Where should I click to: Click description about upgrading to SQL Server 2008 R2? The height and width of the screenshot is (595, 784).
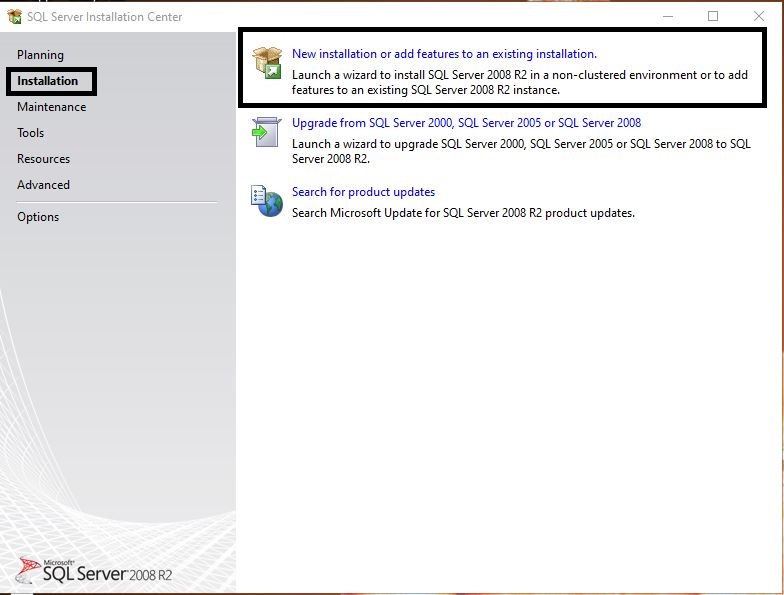point(522,152)
